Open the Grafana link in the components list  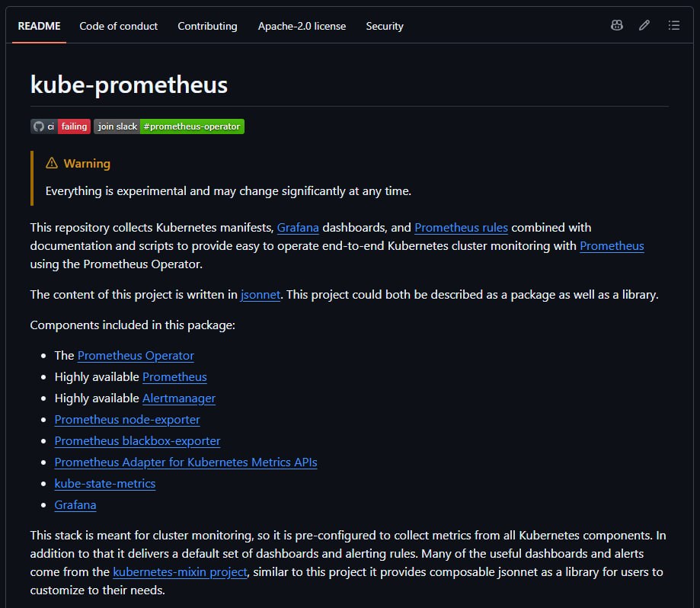click(75, 505)
